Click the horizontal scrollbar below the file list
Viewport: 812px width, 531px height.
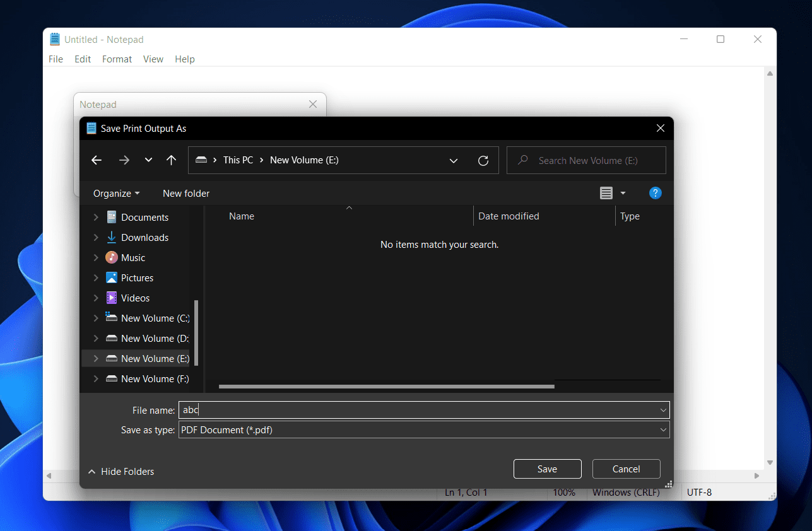pos(385,386)
